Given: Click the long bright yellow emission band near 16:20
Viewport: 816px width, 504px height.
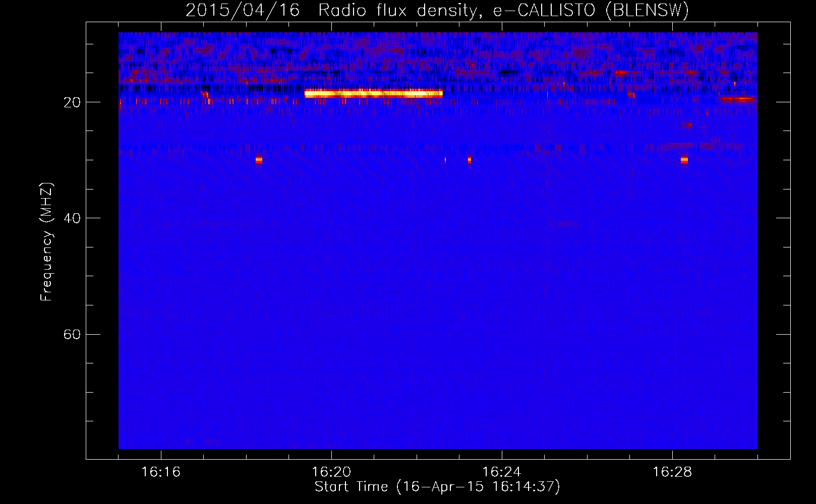Looking at the screenshot, I should click(x=374, y=93).
